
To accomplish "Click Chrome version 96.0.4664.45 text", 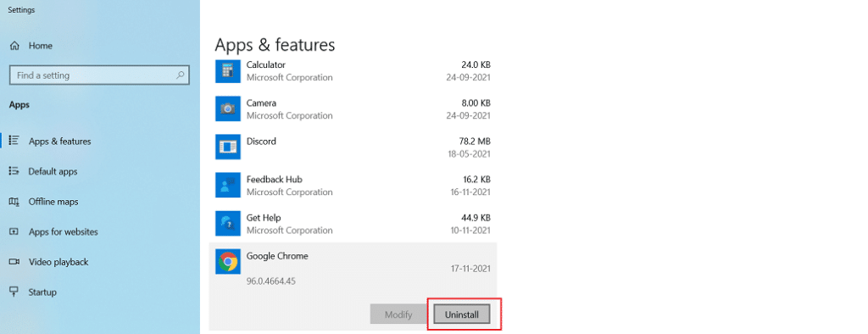I will pyautogui.click(x=270, y=281).
